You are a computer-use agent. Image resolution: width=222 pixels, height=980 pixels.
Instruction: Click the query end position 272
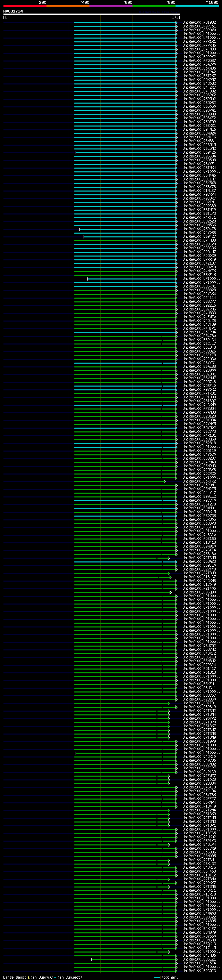coord(175,17)
